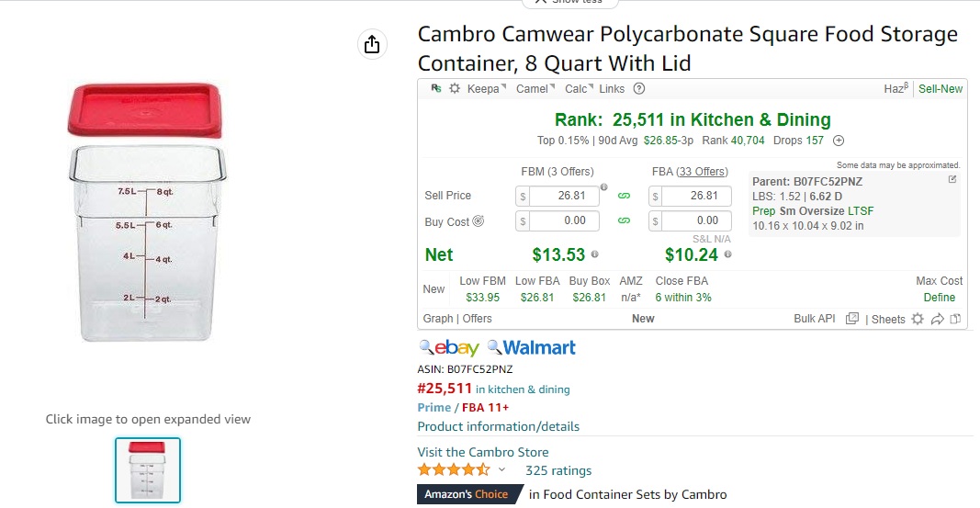Viewport: 980px width, 508px height.
Task: Click the Buy Cost target icon
Action: (479, 221)
